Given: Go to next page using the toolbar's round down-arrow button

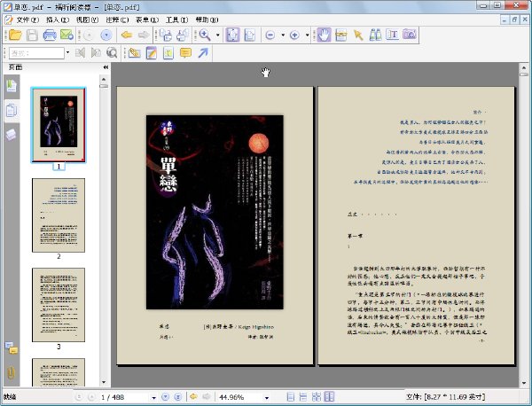Looking at the screenshot, I should coord(106,35).
